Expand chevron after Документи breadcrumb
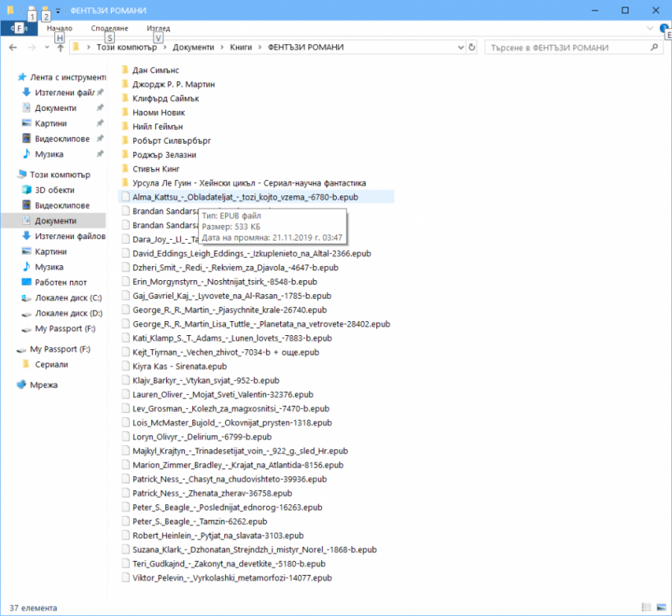 tap(222, 47)
